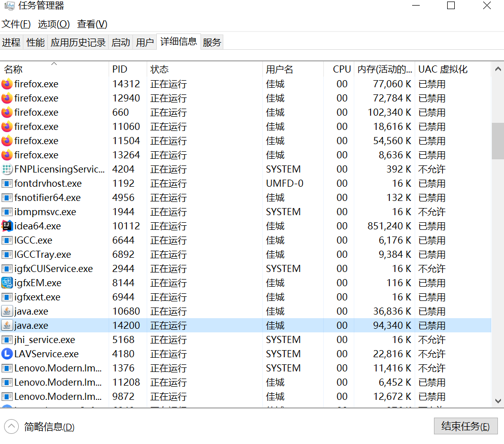Click the scrollbar down arrow
Screen dimensions: 504x444
pos(498,401)
